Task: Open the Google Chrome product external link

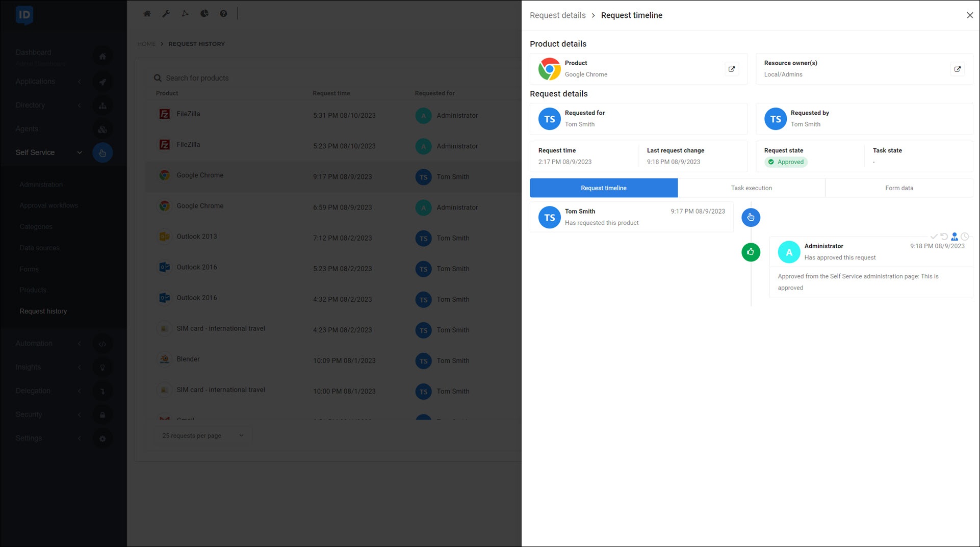Action: [732, 69]
